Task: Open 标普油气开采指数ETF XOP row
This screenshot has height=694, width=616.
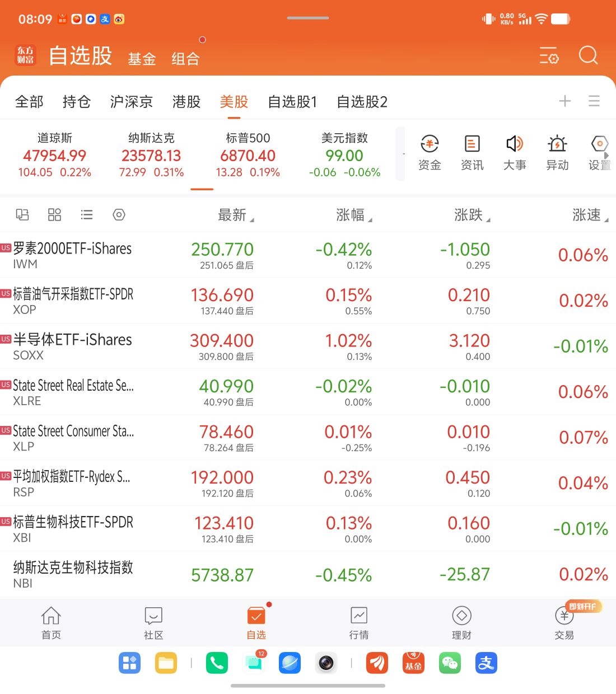Action: click(308, 301)
